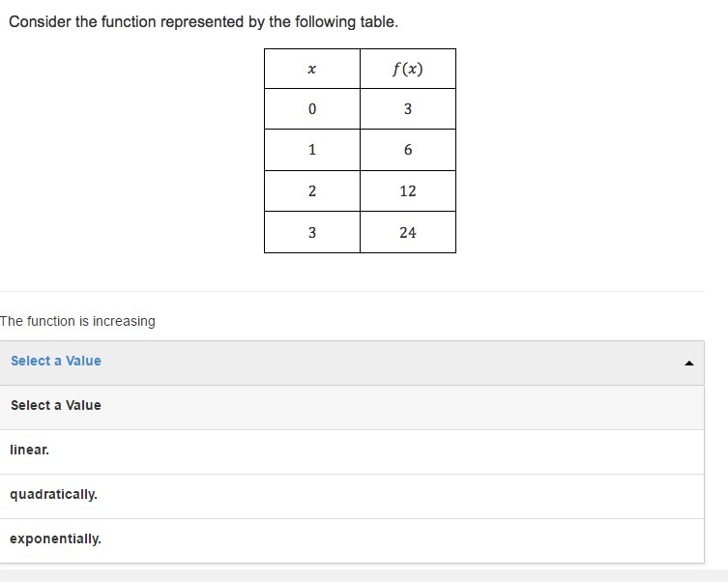Open the Select a Value dropdown header

click(x=352, y=363)
